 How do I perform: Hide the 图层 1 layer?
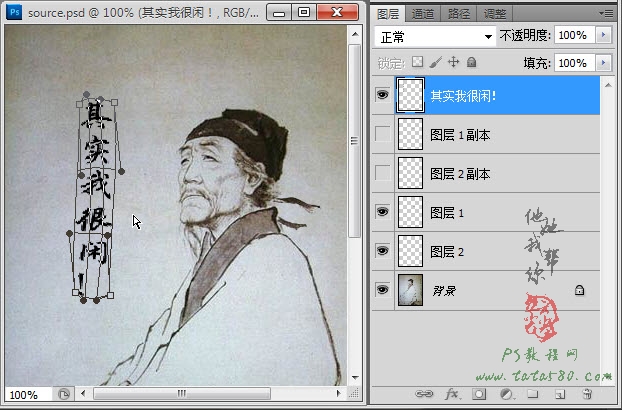point(382,212)
